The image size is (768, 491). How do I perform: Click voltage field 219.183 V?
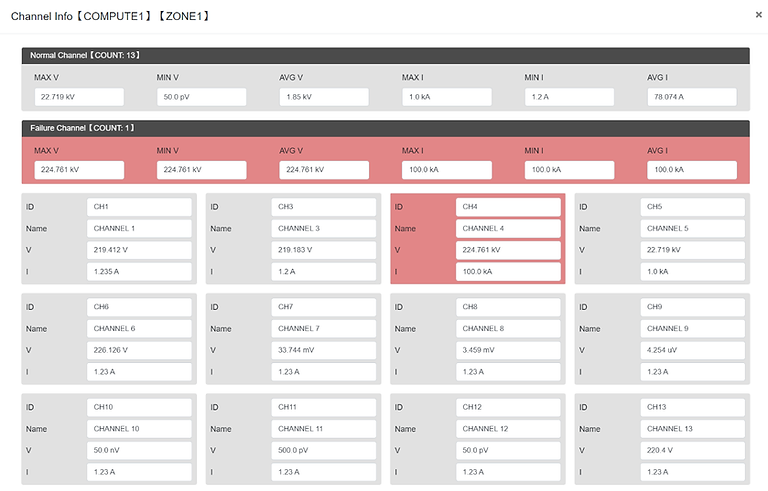click(x=324, y=250)
